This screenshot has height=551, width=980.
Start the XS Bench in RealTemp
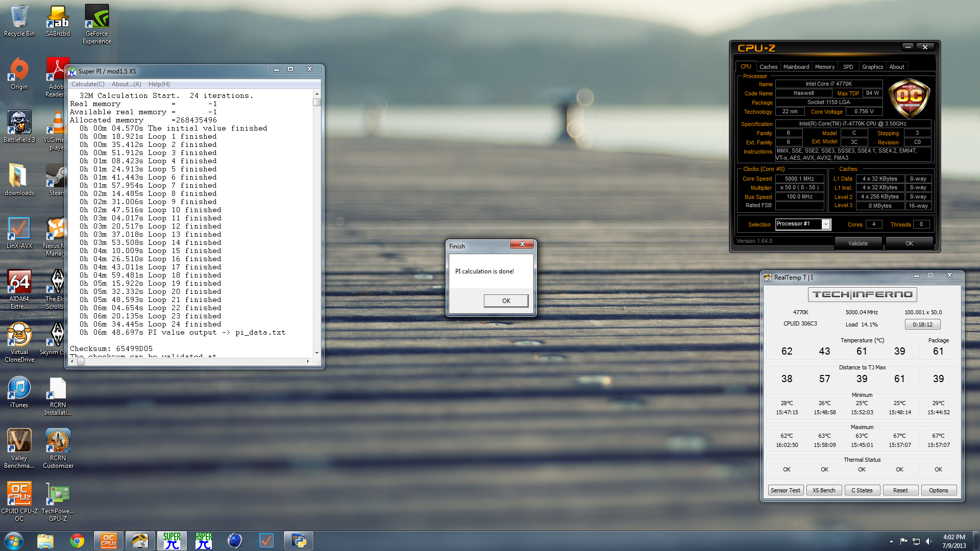[824, 490]
